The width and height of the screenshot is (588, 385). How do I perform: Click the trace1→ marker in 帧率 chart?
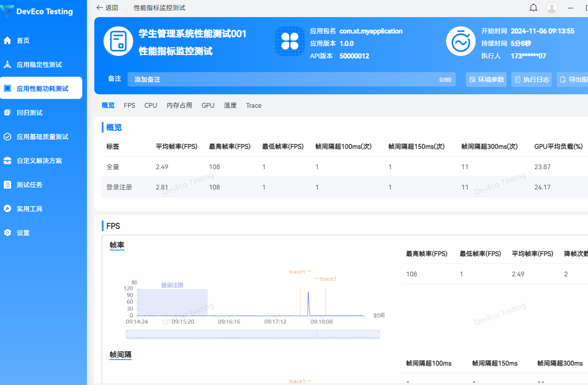coord(300,272)
